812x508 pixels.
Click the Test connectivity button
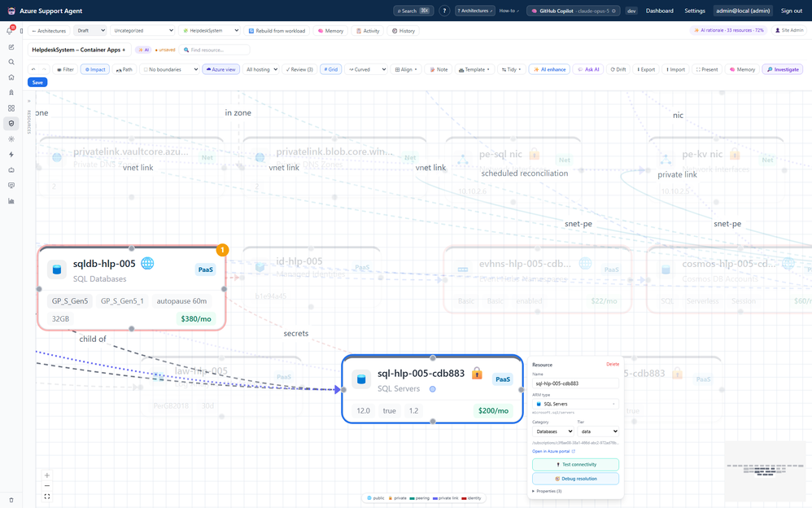point(575,465)
